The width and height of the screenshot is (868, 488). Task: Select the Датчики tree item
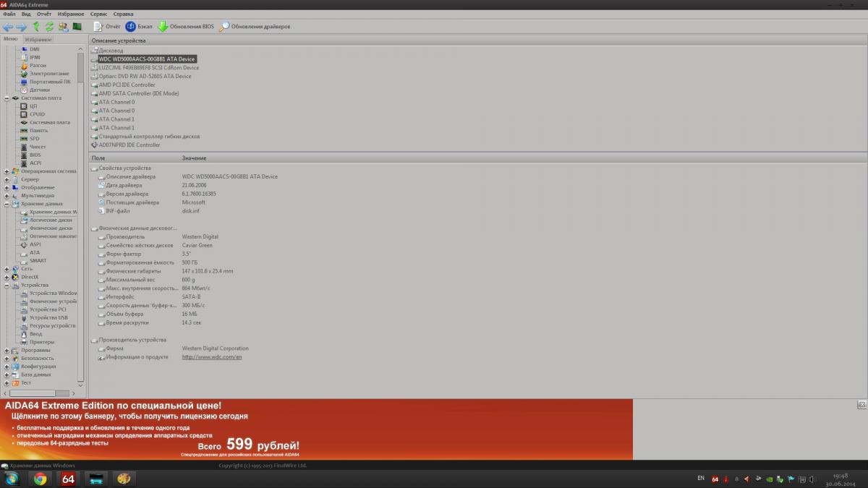[x=40, y=90]
